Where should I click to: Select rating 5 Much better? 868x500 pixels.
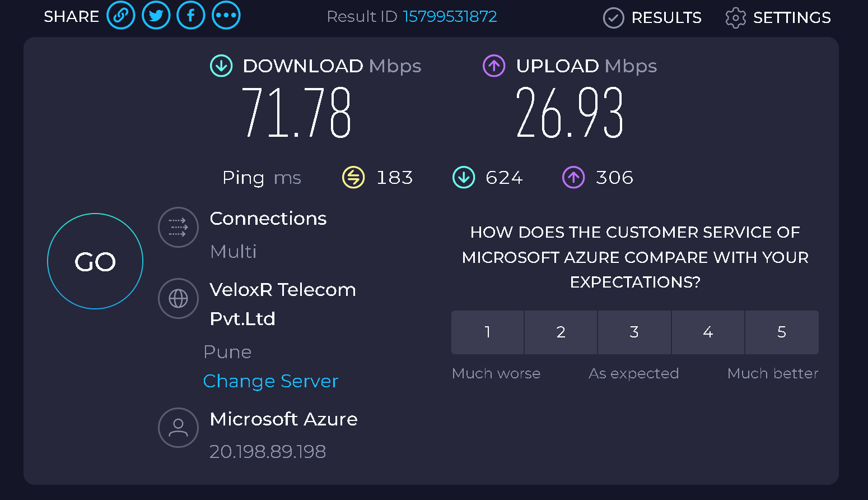(782, 332)
